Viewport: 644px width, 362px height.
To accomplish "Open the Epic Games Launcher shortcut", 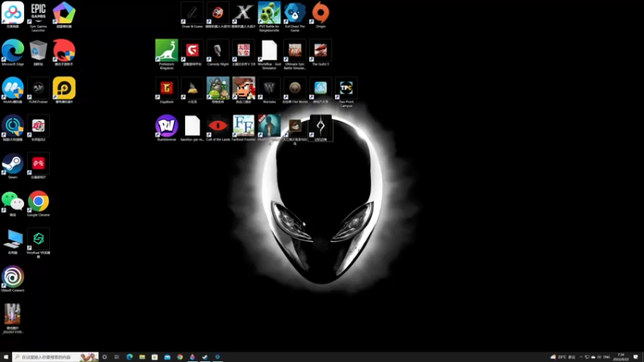I will point(38,16).
